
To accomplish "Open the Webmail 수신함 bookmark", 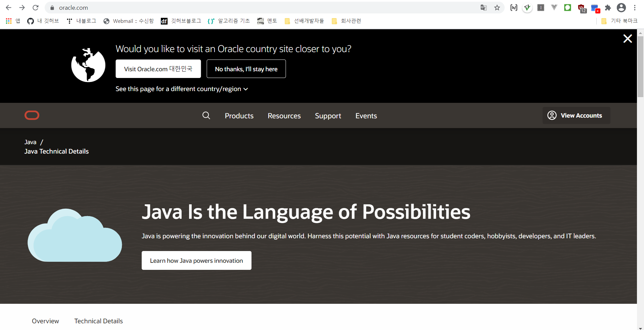I will (129, 21).
